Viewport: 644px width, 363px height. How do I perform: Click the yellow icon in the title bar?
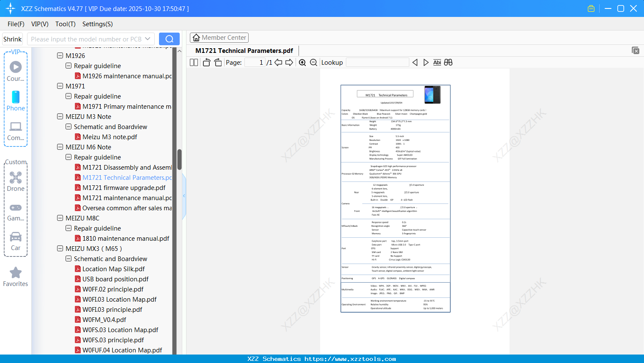591,8
